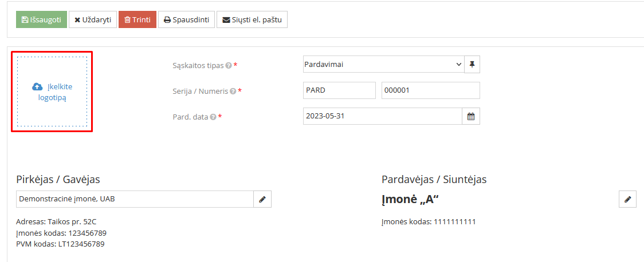
Task: Click the pin icon beside invoice type
Action: pos(472,65)
